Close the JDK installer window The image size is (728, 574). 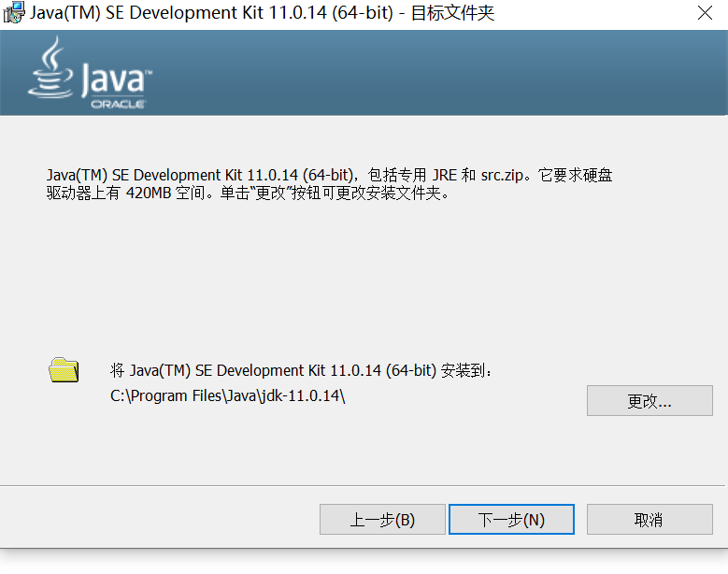[705, 12]
